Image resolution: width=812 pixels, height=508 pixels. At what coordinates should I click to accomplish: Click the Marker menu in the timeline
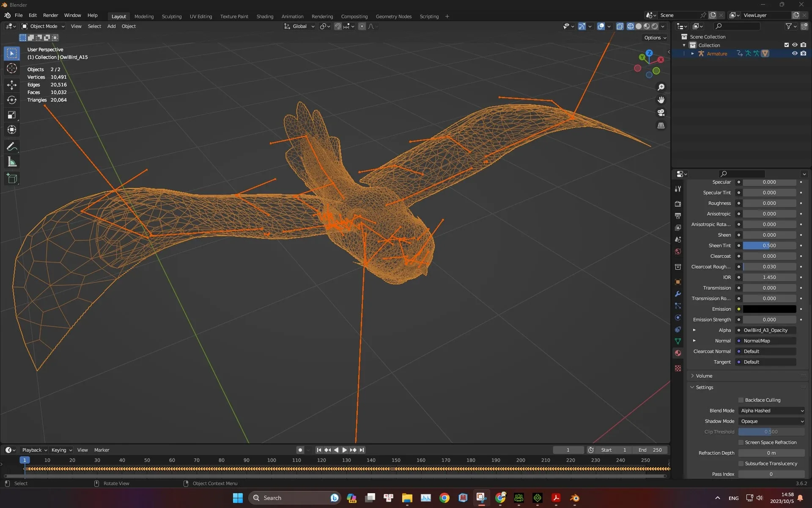(x=101, y=450)
